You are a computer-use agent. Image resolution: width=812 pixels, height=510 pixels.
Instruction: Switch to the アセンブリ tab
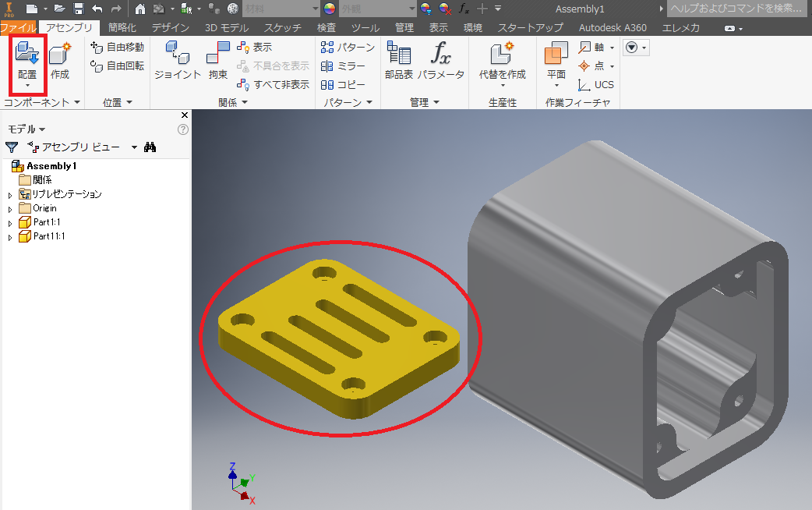(x=69, y=27)
